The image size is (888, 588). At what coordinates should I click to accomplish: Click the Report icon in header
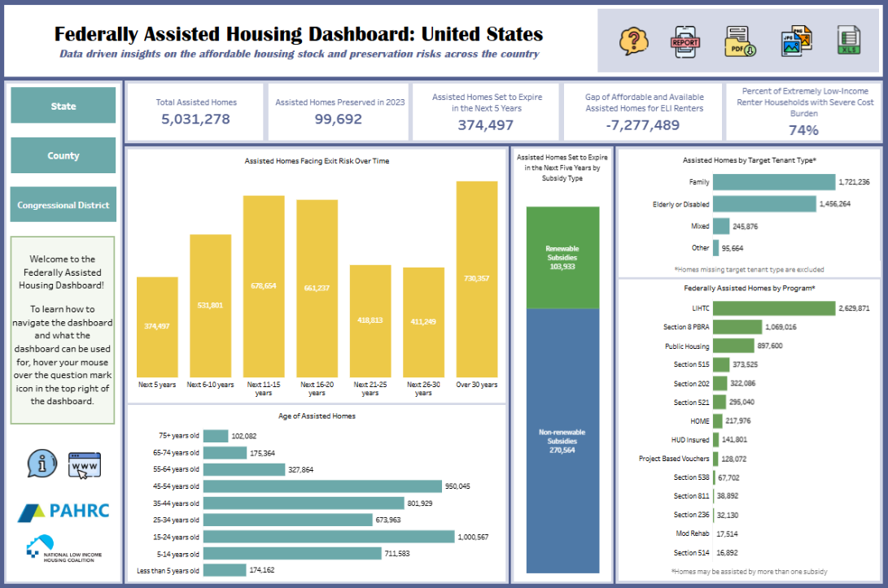[685, 41]
